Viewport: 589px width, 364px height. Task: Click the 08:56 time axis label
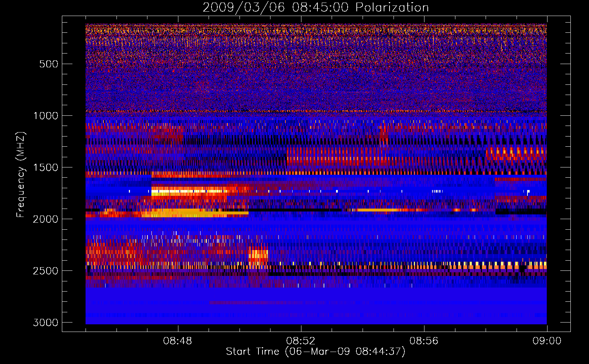(x=424, y=341)
